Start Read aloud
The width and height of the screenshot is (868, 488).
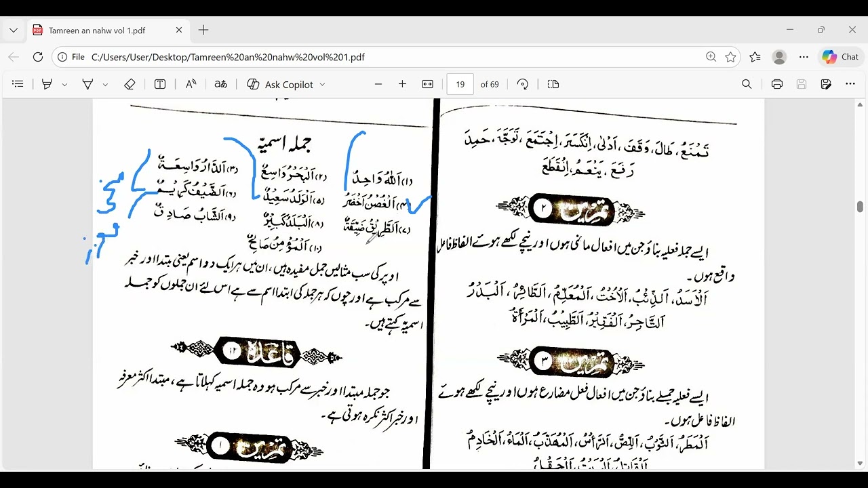click(x=191, y=84)
